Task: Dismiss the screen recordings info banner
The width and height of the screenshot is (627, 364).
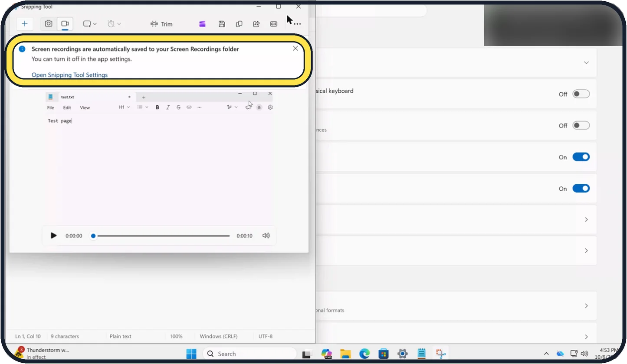Action: [295, 49]
